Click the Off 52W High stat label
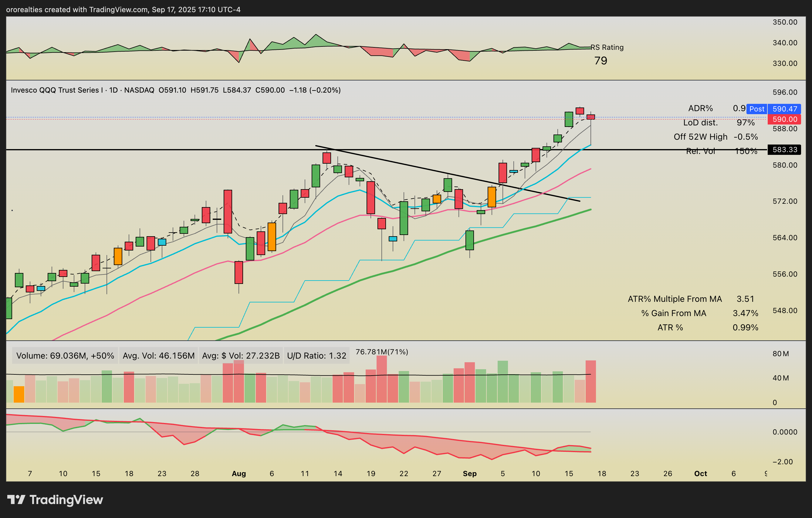 [x=700, y=137]
